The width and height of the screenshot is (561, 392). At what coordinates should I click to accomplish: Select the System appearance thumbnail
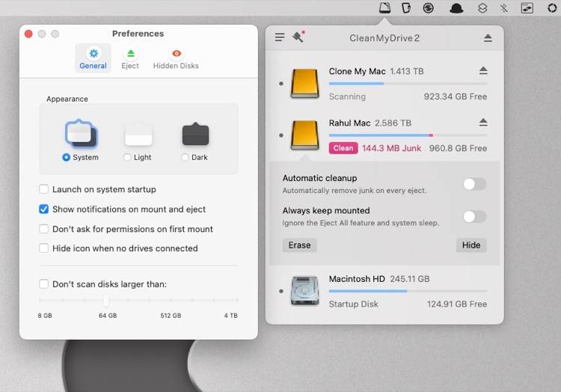(x=81, y=134)
